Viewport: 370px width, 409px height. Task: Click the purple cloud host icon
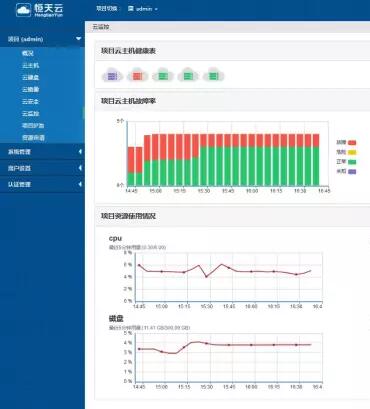coord(112,75)
